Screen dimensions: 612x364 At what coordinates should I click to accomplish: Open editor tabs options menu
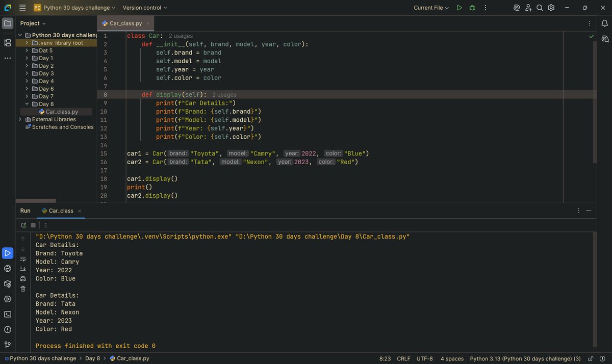pos(590,23)
